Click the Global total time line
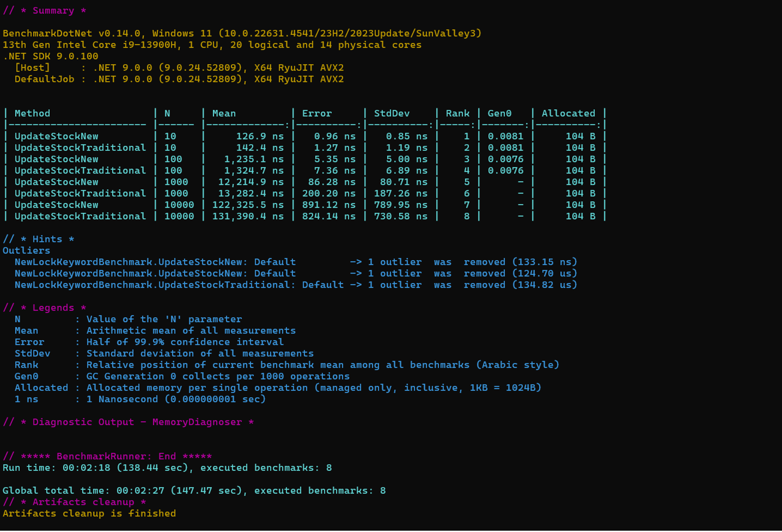The height and width of the screenshot is (532, 782). click(x=194, y=490)
